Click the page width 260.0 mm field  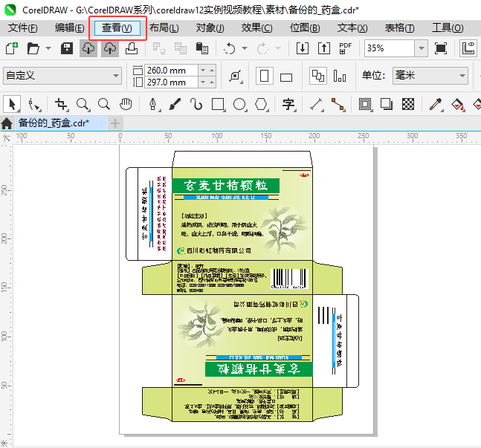point(171,71)
